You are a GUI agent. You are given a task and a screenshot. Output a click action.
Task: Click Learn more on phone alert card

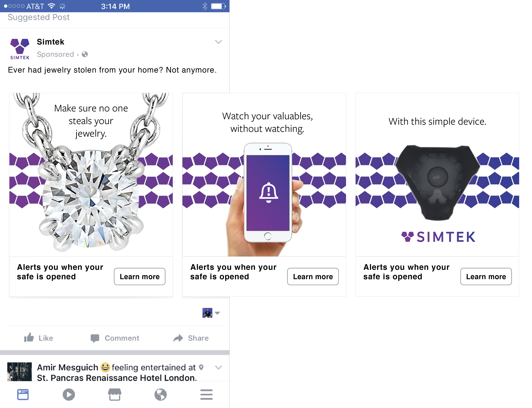coord(313,276)
